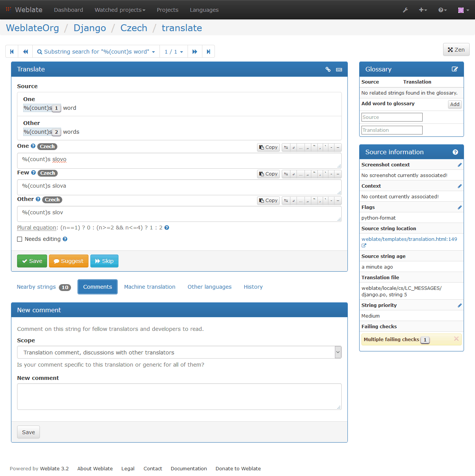Copy source into Few translation field
Image resolution: width=475 pixels, height=476 pixels.
click(268, 174)
